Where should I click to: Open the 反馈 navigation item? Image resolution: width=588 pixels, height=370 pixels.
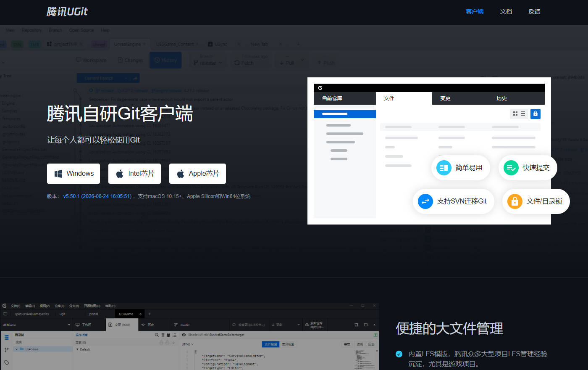click(x=534, y=11)
